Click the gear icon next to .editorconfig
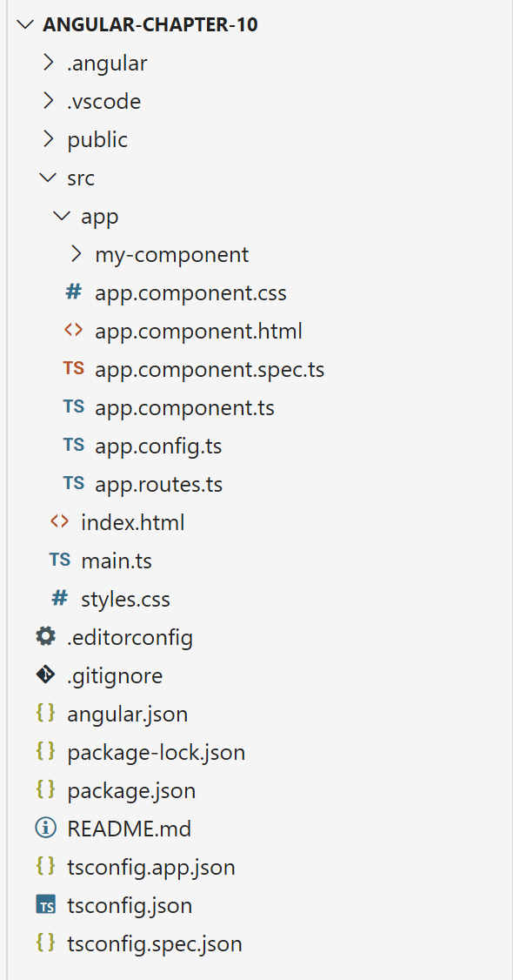 click(45, 636)
